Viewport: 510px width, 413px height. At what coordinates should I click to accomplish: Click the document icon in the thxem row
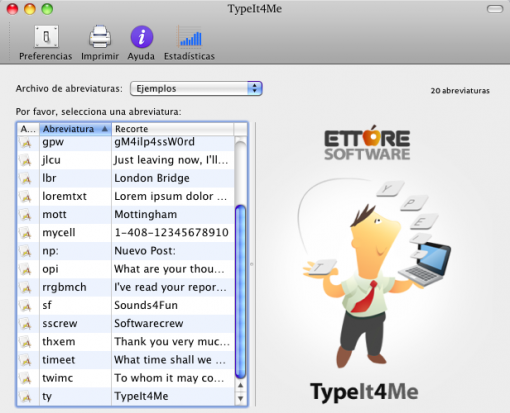click(x=26, y=342)
